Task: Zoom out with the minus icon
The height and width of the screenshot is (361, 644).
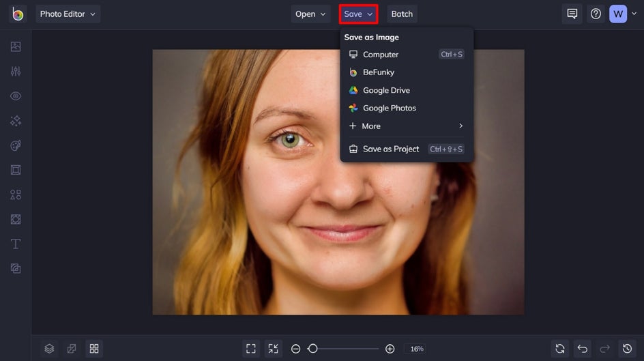Action: coord(295,349)
